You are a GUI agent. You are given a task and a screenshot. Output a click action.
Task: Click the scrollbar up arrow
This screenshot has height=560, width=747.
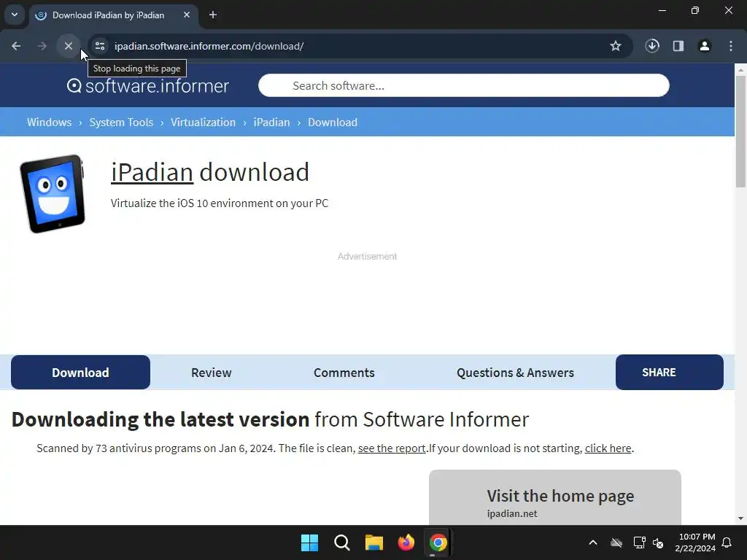[x=740, y=70]
